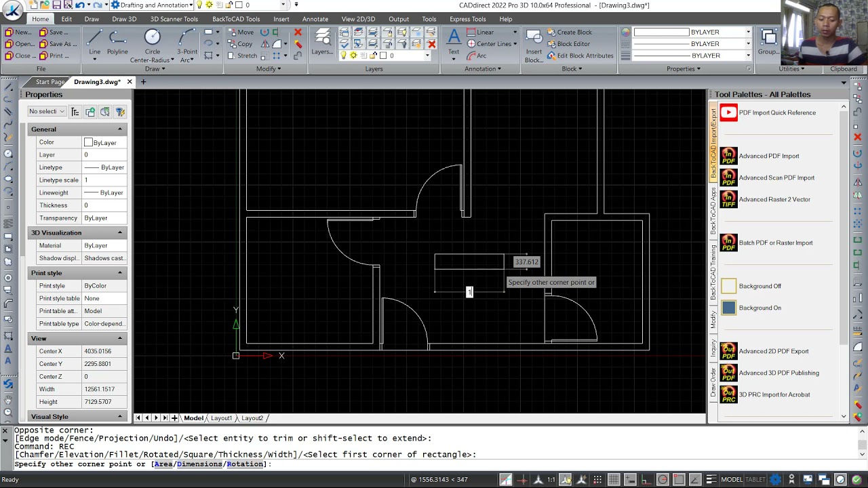Viewport: 868px width, 488px height.
Task: Open the Express Tools ribbon tab
Action: tap(468, 19)
